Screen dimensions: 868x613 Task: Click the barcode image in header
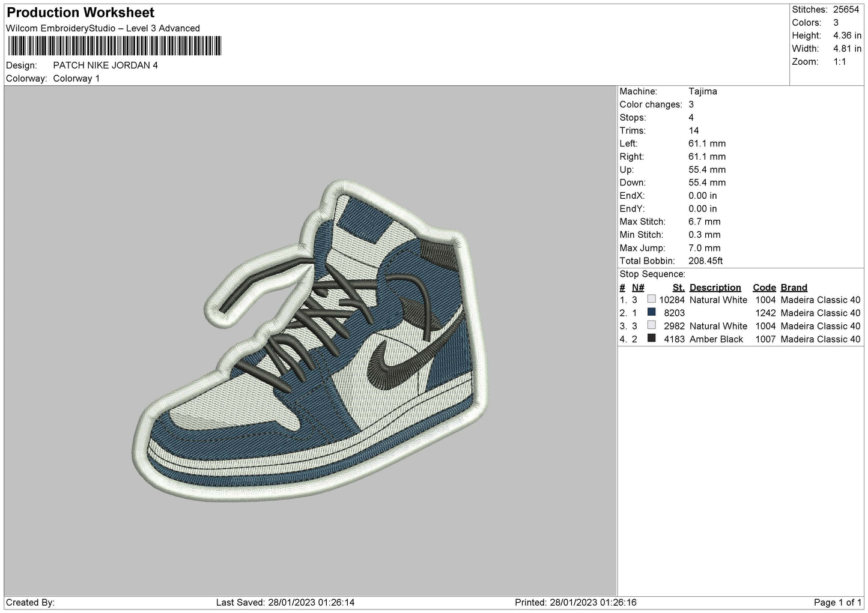(114, 46)
